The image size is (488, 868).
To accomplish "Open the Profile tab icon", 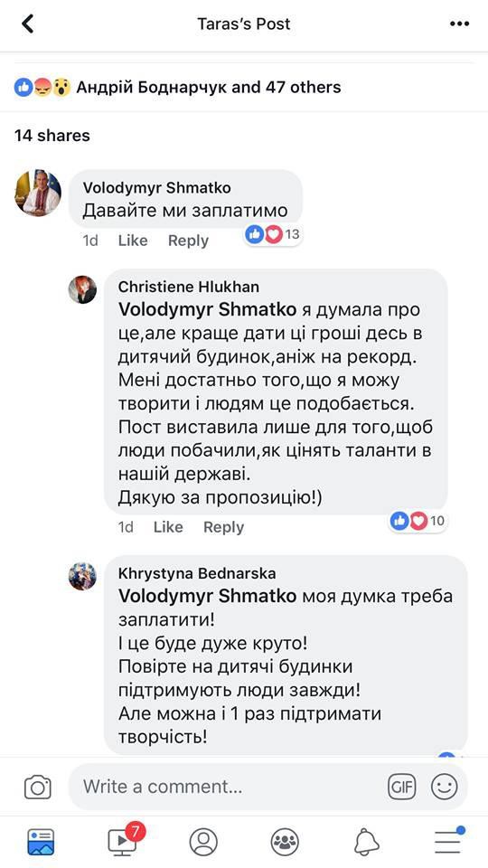I will [203, 842].
